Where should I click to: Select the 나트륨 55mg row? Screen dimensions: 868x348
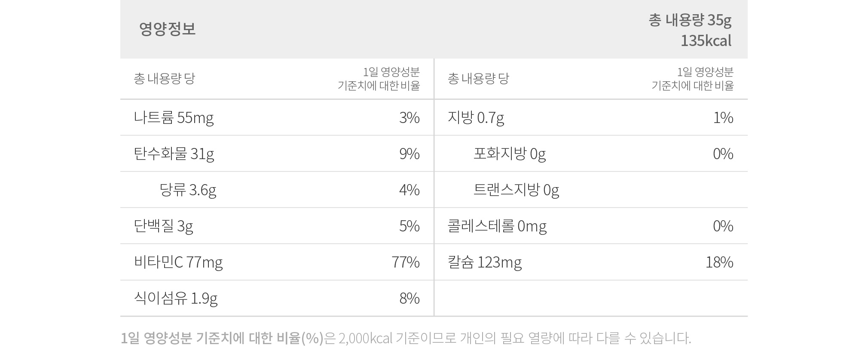(277, 117)
